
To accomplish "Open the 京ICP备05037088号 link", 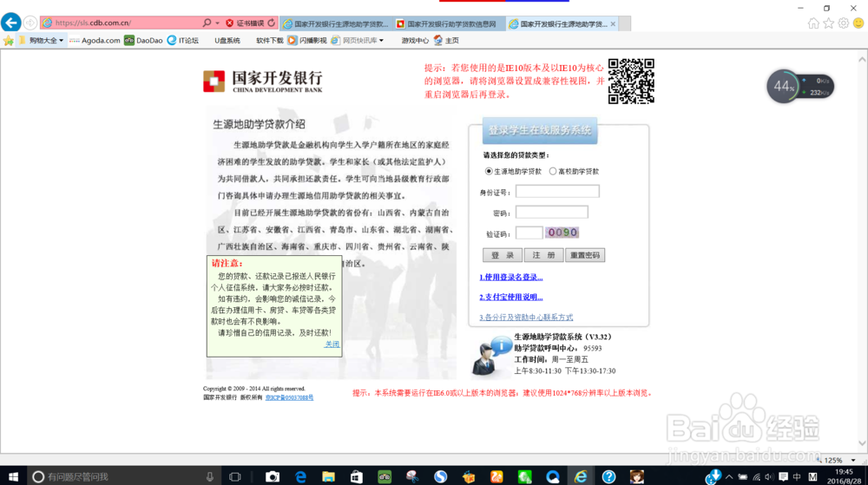I will pyautogui.click(x=290, y=397).
